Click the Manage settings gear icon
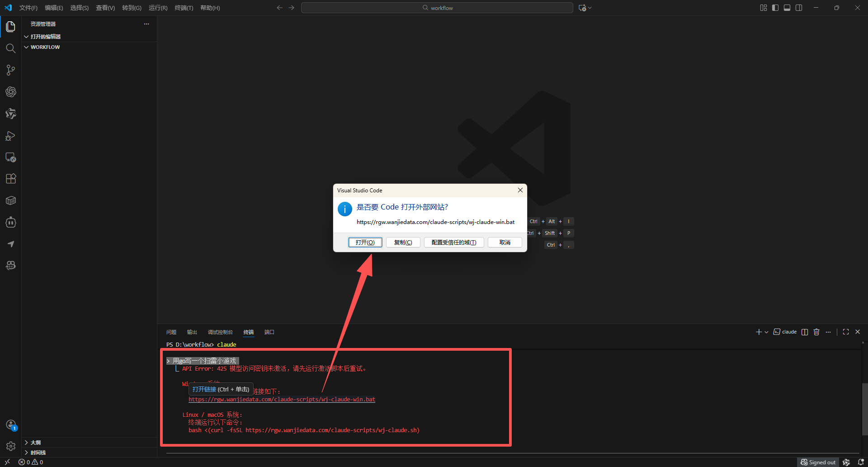Screen dimensions: 868x467 [11, 446]
